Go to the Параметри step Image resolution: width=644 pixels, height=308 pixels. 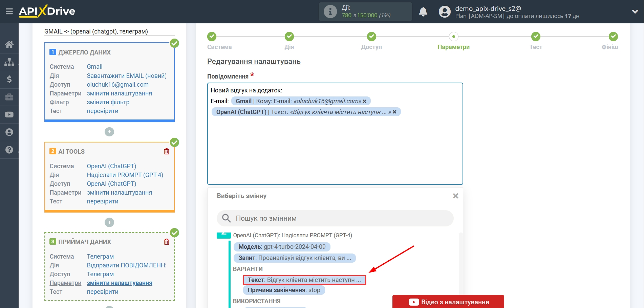pyautogui.click(x=453, y=41)
